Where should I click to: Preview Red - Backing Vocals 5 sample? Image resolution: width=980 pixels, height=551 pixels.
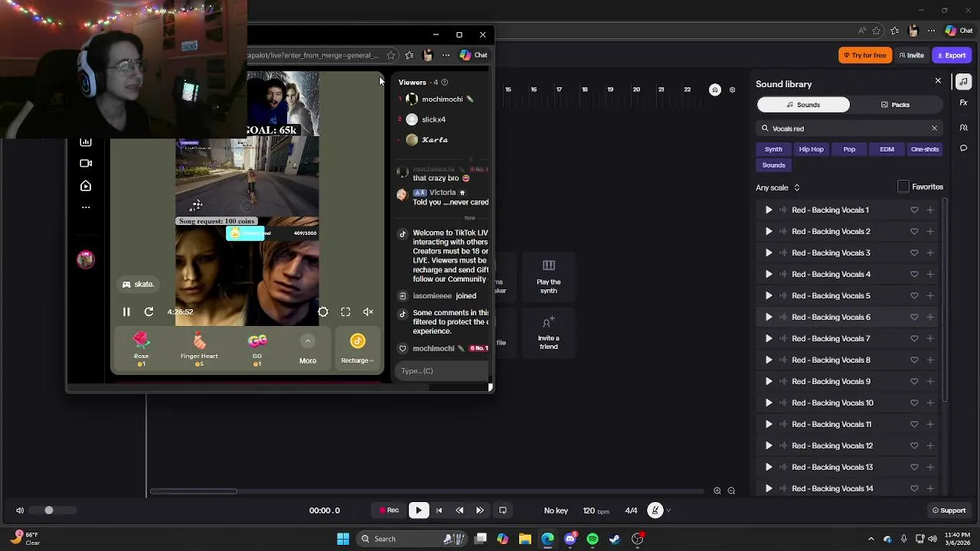tap(769, 295)
